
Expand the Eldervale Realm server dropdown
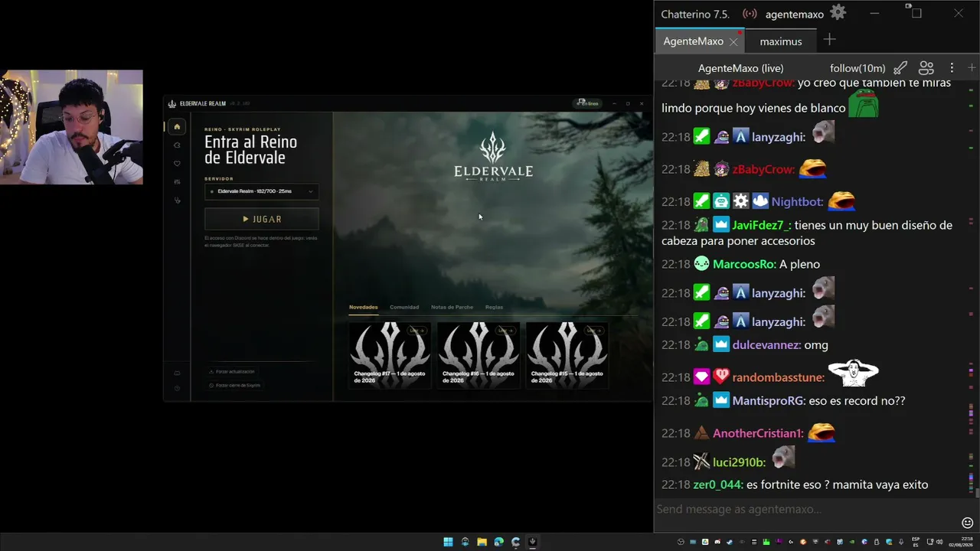[x=261, y=191]
